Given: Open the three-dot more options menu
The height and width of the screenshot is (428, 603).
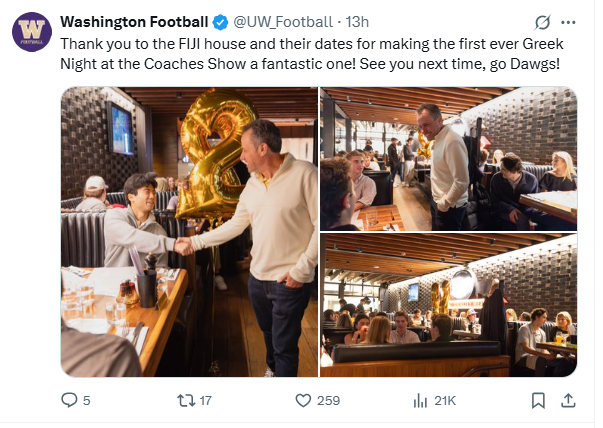Looking at the screenshot, I should [x=569, y=22].
